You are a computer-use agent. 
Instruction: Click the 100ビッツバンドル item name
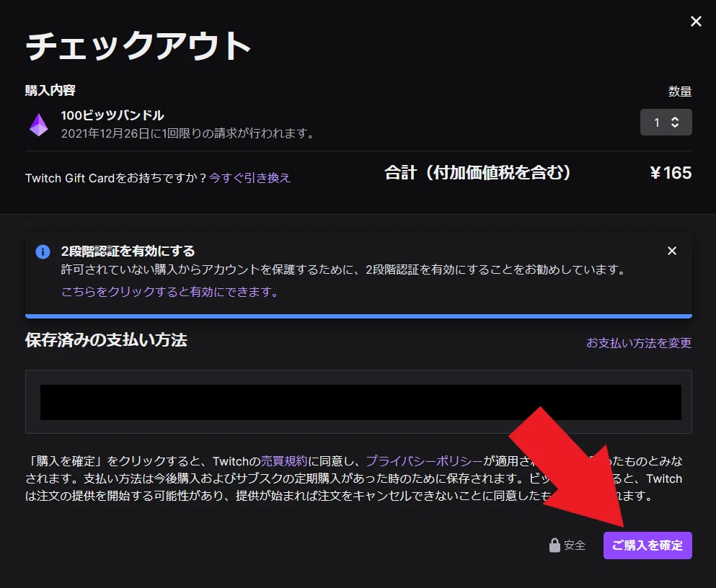click(x=112, y=115)
